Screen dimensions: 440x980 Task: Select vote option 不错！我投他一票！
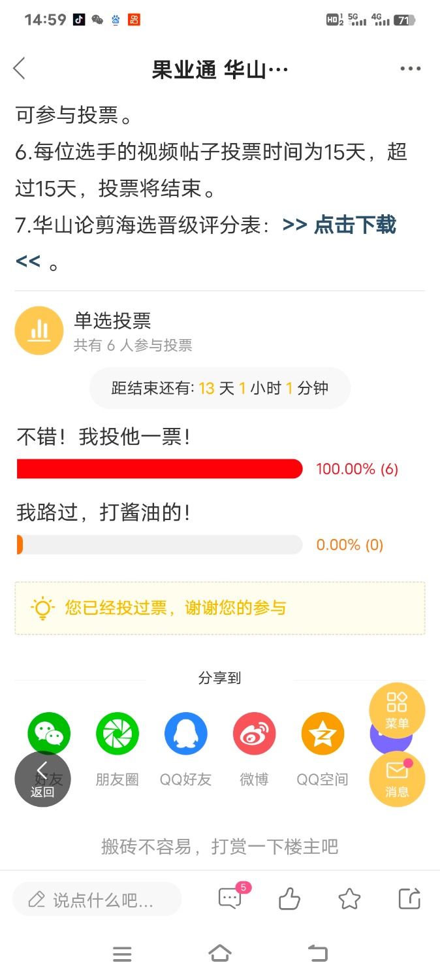point(103,437)
